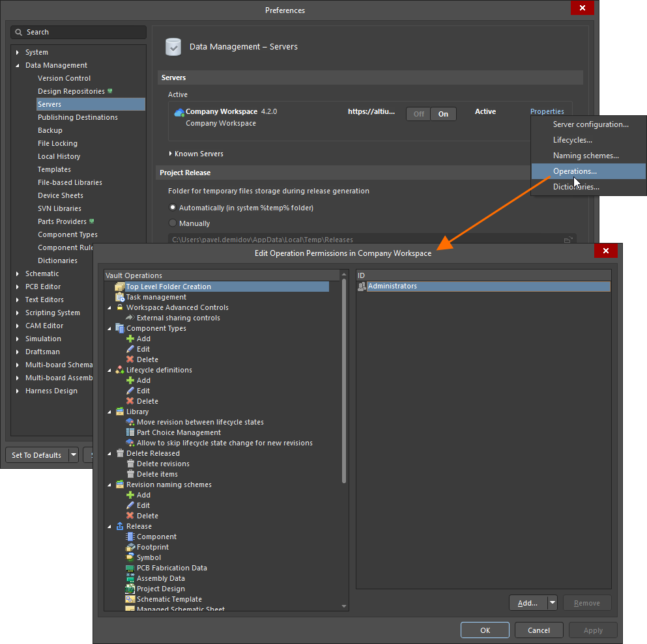Select the Delete items operation
This screenshot has height=644, width=647.
(157, 474)
